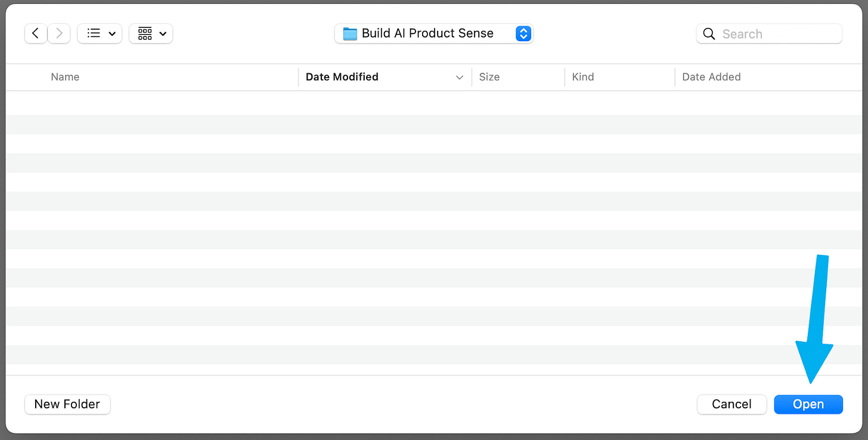Image resolution: width=868 pixels, height=440 pixels.
Task: Open the Build AI Product Sense location popup
Action: point(427,34)
